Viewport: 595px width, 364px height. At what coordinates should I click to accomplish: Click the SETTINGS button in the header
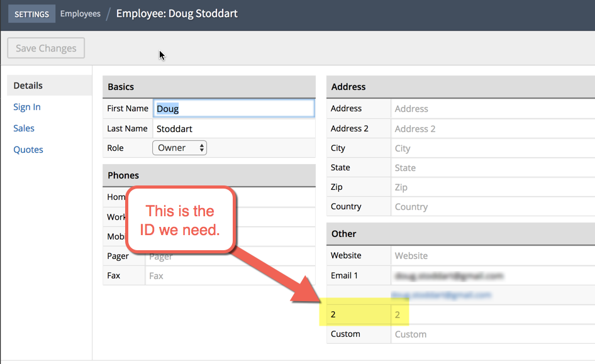pyautogui.click(x=31, y=13)
